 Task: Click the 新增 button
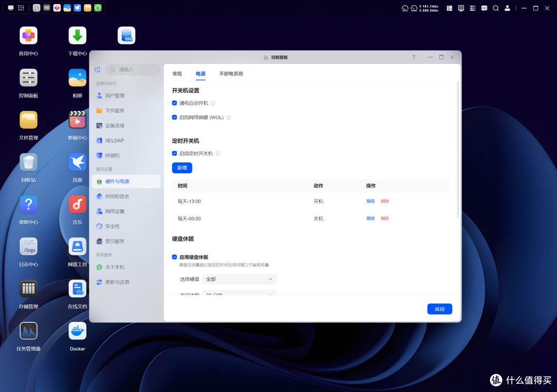click(x=182, y=168)
